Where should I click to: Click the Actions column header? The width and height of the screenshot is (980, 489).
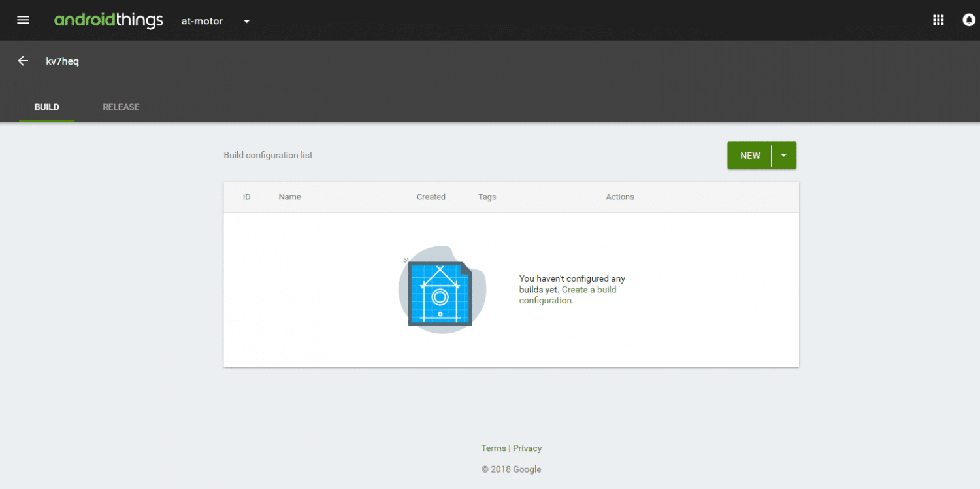pos(620,197)
